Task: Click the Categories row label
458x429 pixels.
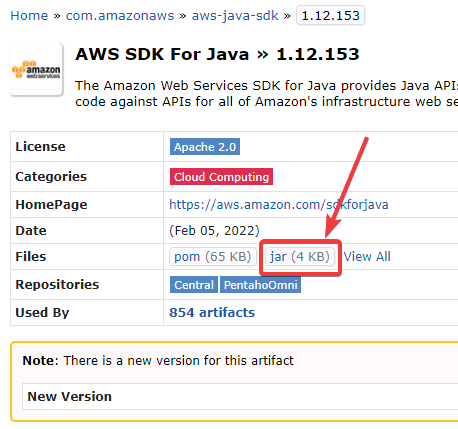Action: pos(51,177)
